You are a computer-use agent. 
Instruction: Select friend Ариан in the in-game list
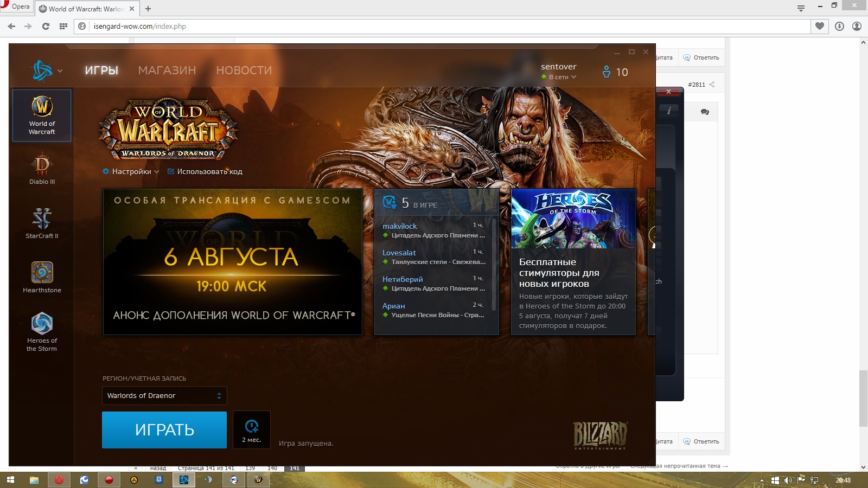(434, 310)
